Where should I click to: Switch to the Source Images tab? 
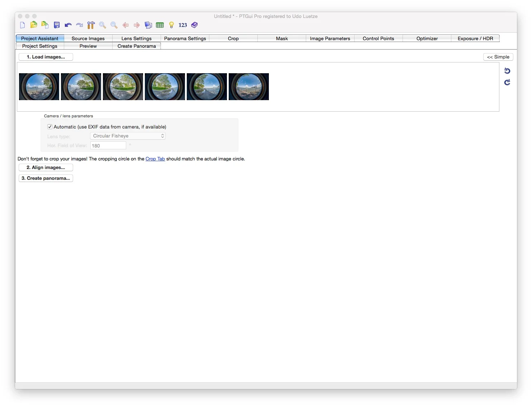88,38
